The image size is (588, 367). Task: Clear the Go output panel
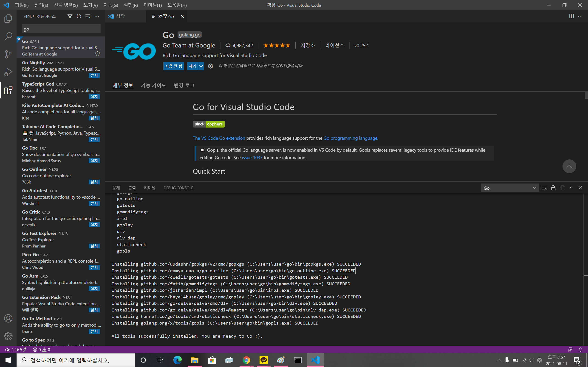[x=544, y=188]
